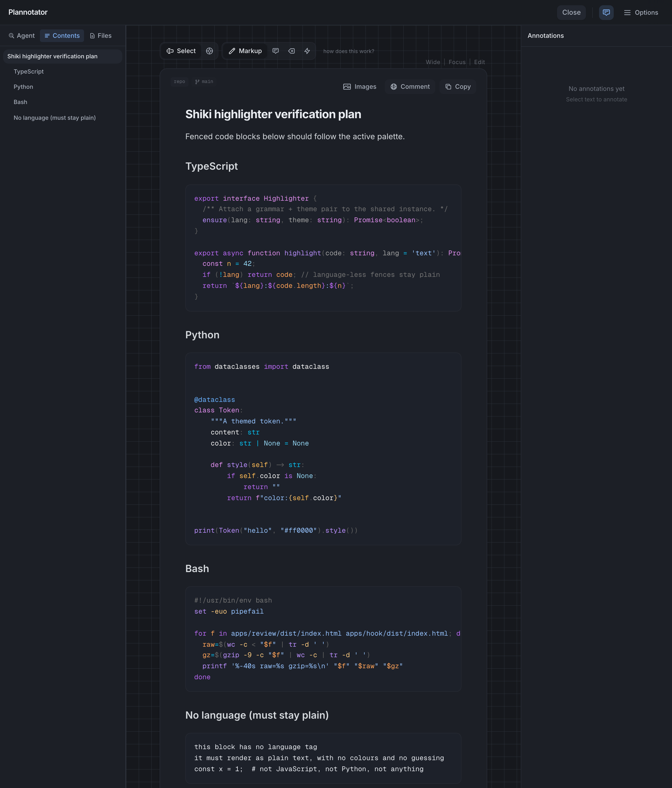
Task: Activate the Select mode tool
Action: coord(181,51)
